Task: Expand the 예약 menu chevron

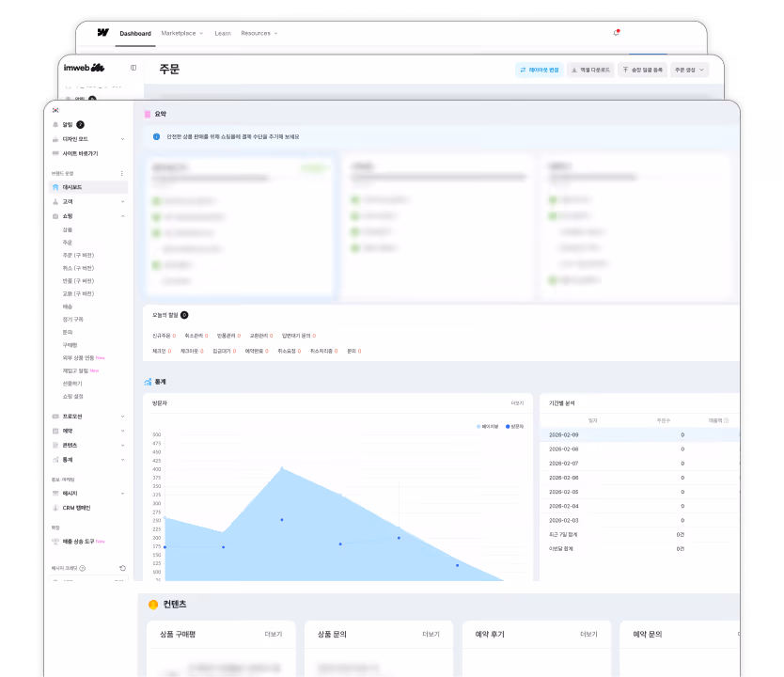Action: point(122,431)
